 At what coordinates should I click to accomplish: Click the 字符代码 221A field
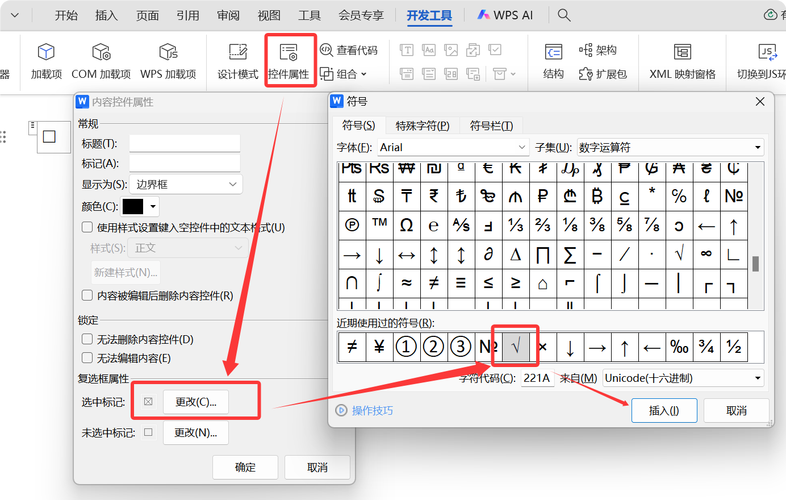pyautogui.click(x=537, y=378)
